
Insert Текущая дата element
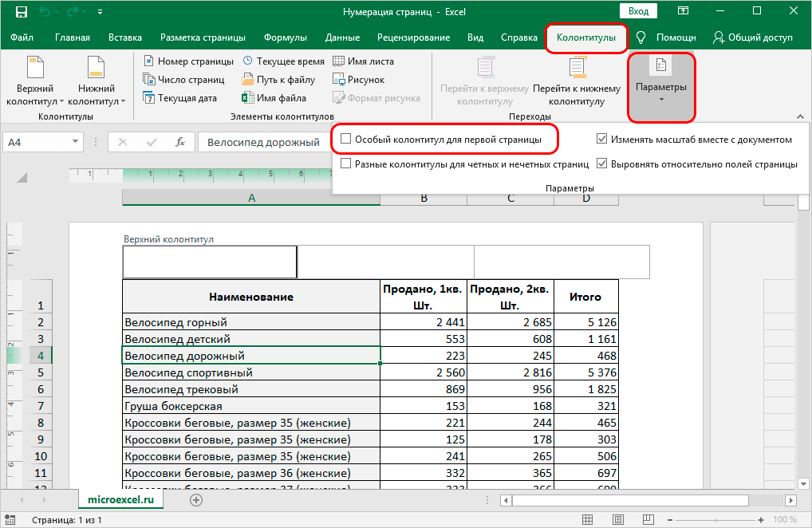pos(180,98)
